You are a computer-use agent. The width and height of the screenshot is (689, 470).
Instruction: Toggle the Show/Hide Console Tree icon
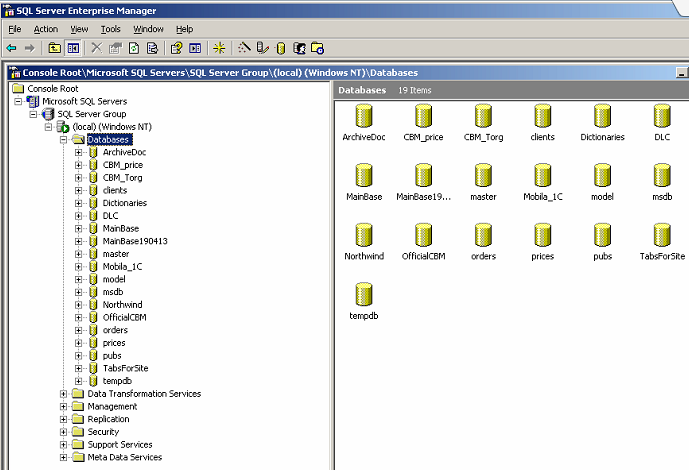(x=73, y=48)
